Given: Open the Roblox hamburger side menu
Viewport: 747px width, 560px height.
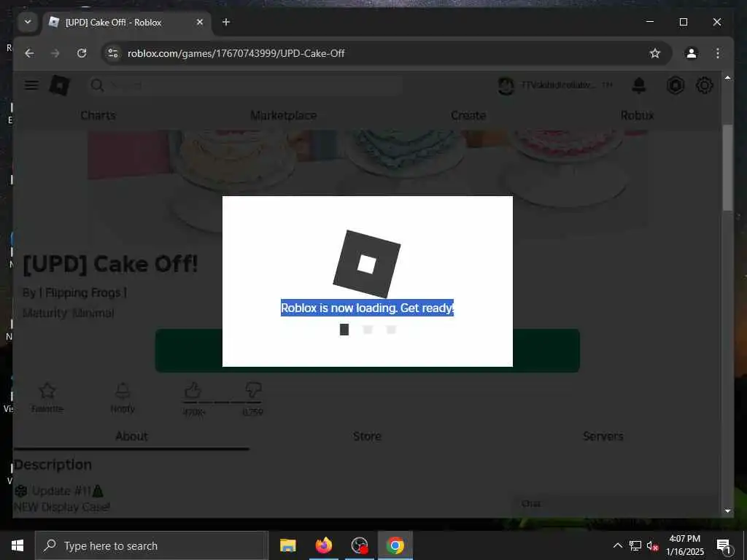Looking at the screenshot, I should tap(31, 86).
